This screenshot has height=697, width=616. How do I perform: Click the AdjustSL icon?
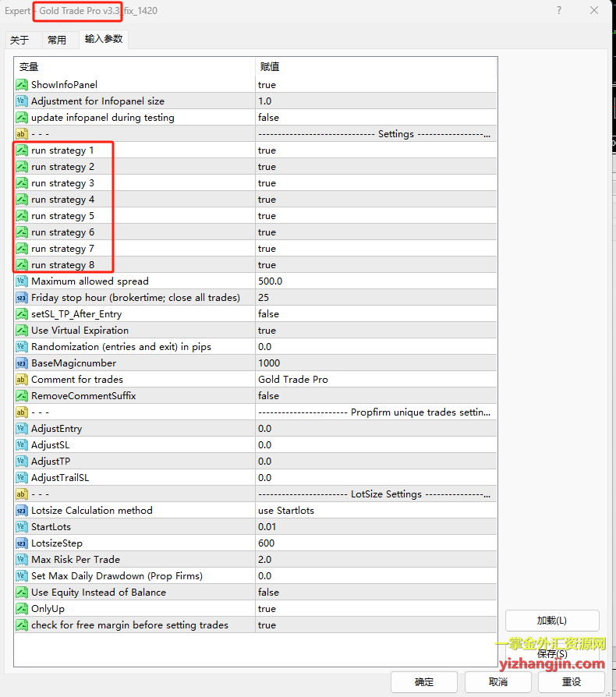pyautogui.click(x=22, y=445)
